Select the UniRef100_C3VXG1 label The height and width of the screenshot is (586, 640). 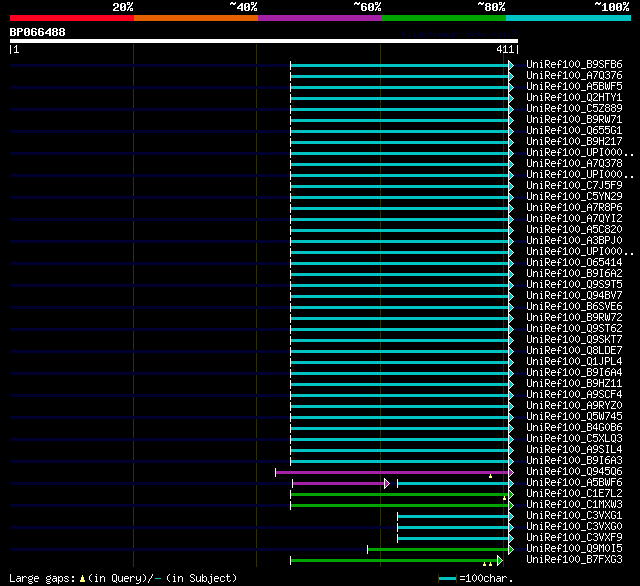pyautogui.click(x=574, y=516)
